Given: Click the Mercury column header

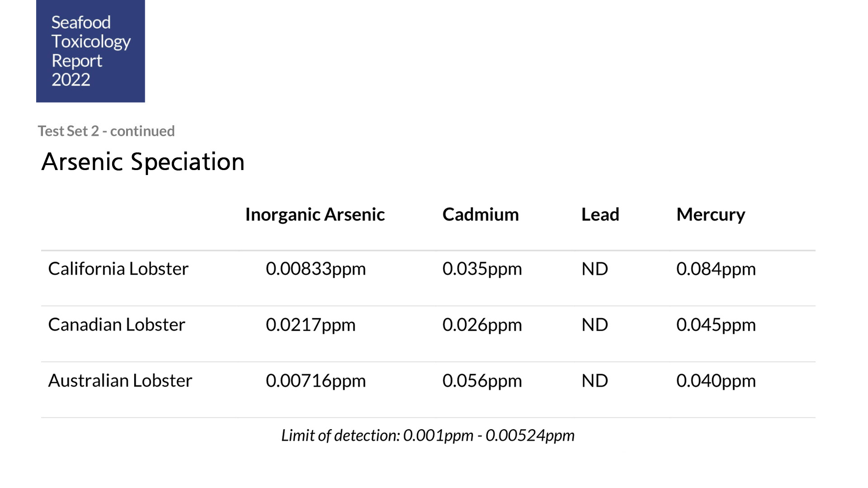Looking at the screenshot, I should 710,214.
